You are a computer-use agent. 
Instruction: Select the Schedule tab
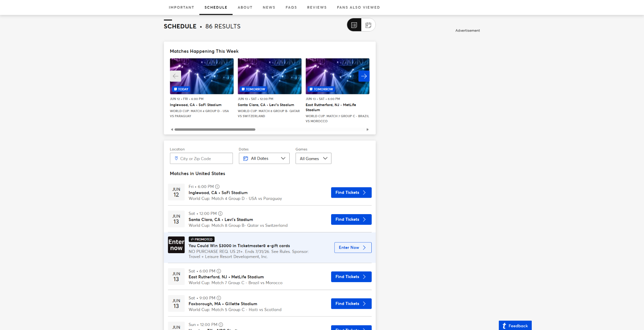216,7
